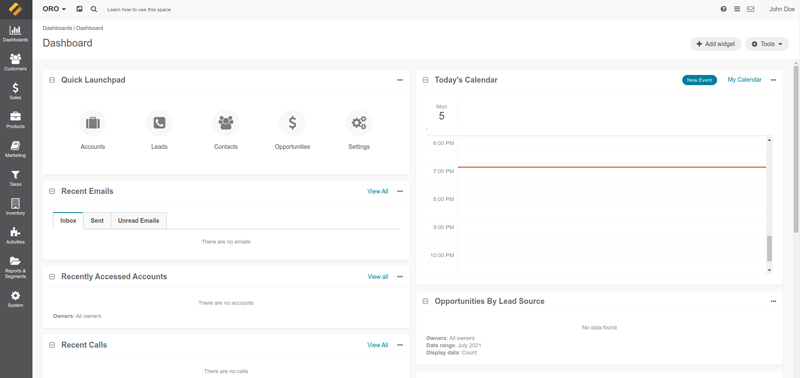
Task: Collapse the Recent Calls widget
Action: (x=52, y=345)
